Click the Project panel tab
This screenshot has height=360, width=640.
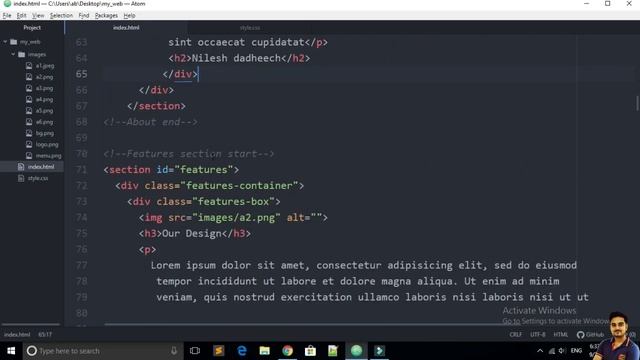point(32,28)
